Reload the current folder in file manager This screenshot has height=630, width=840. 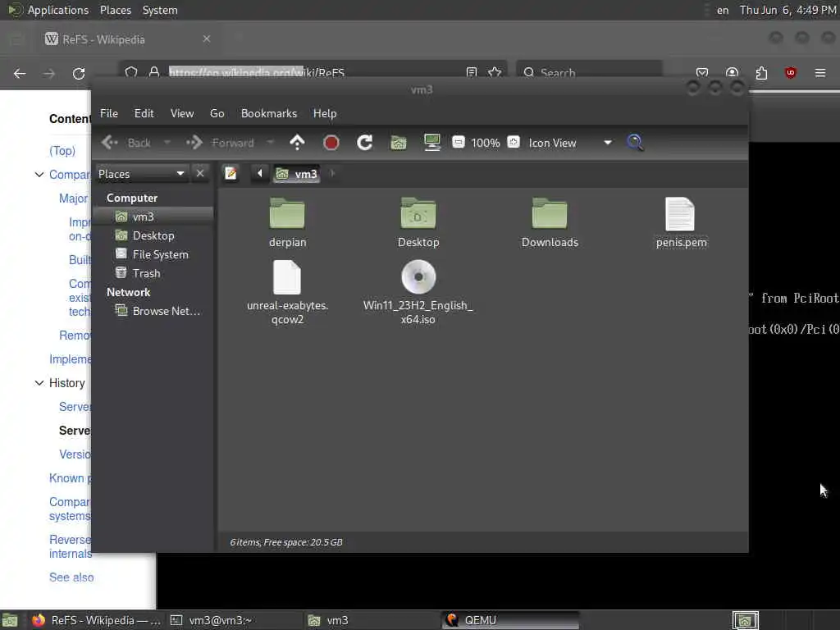[365, 143]
